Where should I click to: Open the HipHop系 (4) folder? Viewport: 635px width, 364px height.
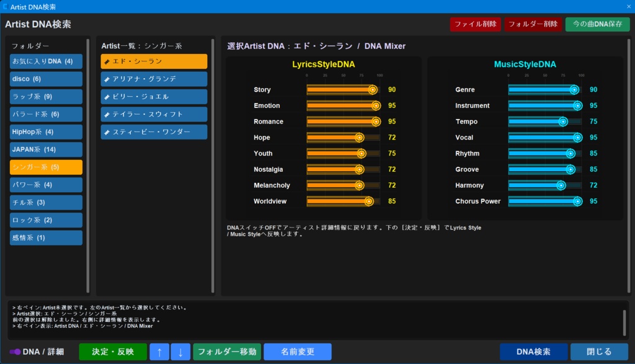pos(46,131)
